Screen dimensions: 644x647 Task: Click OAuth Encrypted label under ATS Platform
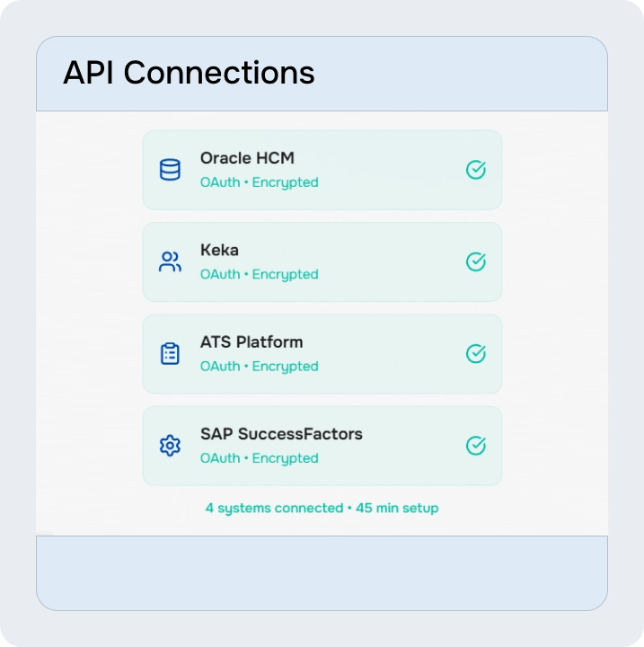[259, 367]
